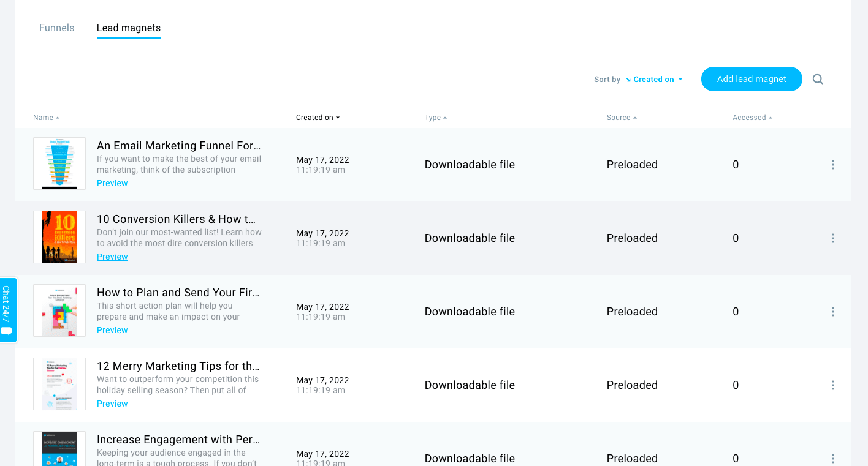Open three-dot menu for How to Plan and Send
868x466 pixels.
(833, 312)
